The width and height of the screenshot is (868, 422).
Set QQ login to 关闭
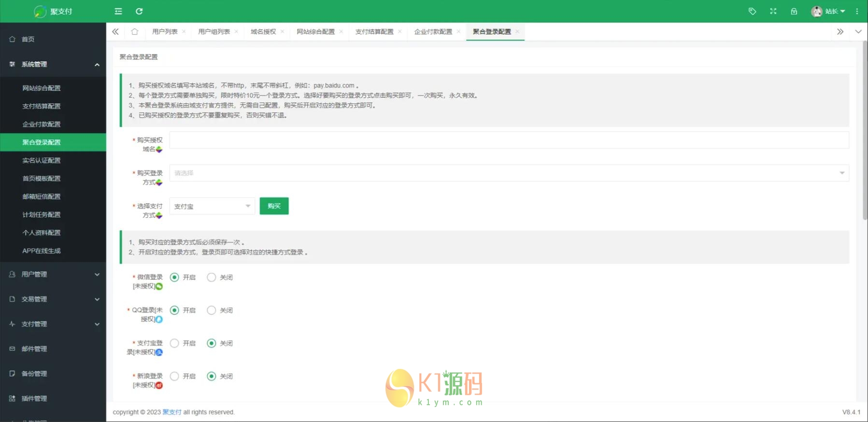212,310
